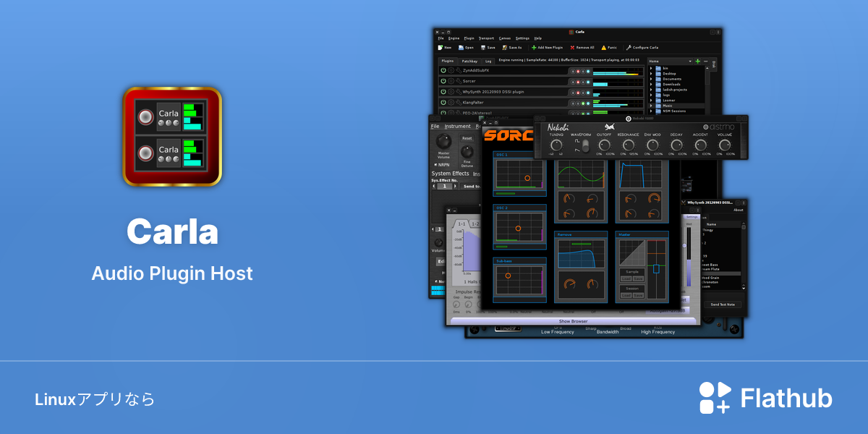Adjust the Nekobi Cutoff knob

[x=605, y=145]
